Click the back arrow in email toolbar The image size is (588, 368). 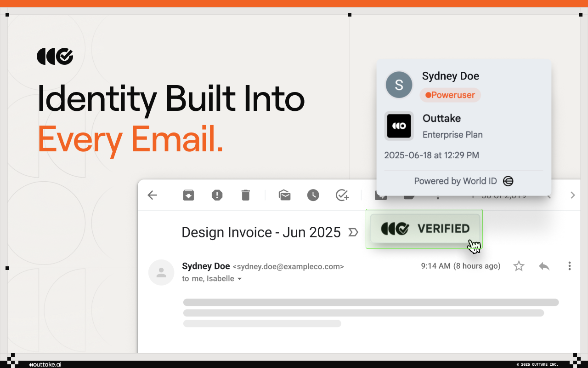pyautogui.click(x=152, y=195)
